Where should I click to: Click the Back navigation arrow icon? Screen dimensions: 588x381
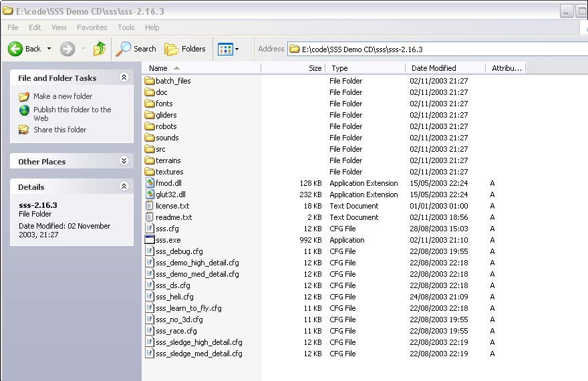15,49
